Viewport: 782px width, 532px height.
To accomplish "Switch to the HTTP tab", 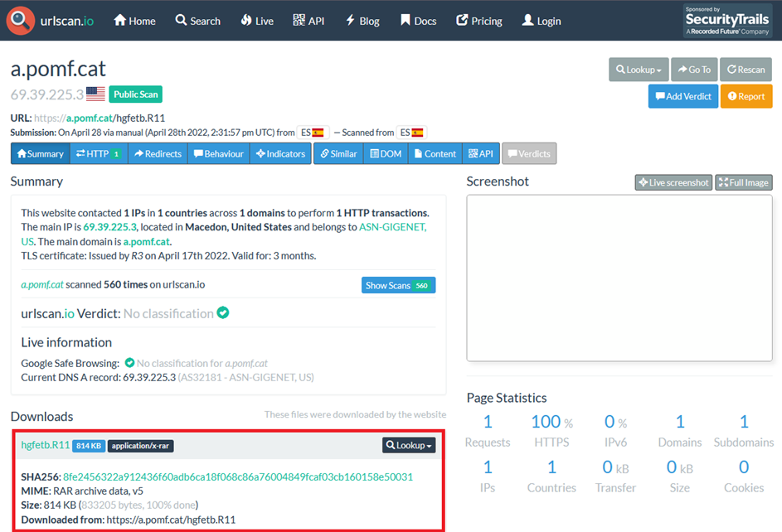I will [99, 153].
